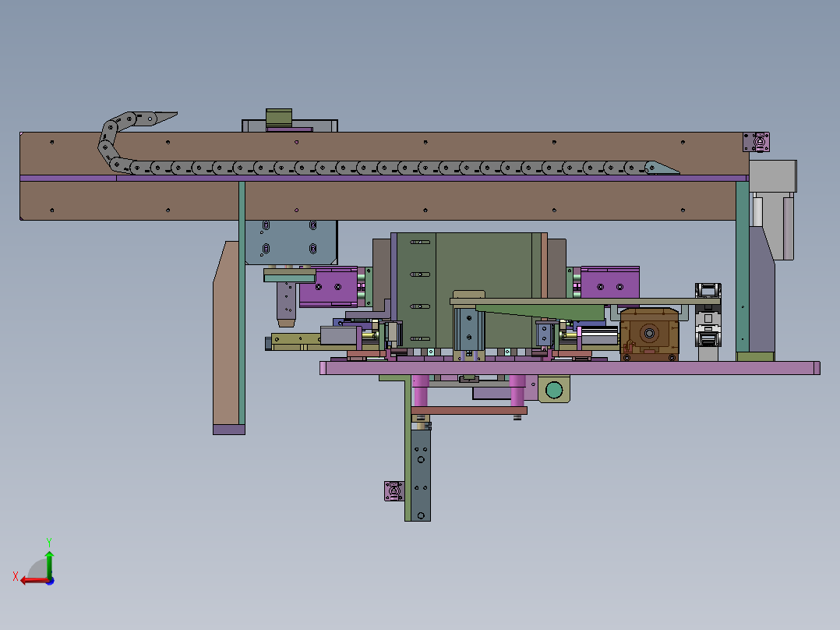
Task: Select the yellow-olive bar at left of assembly
Action: click(x=296, y=342)
